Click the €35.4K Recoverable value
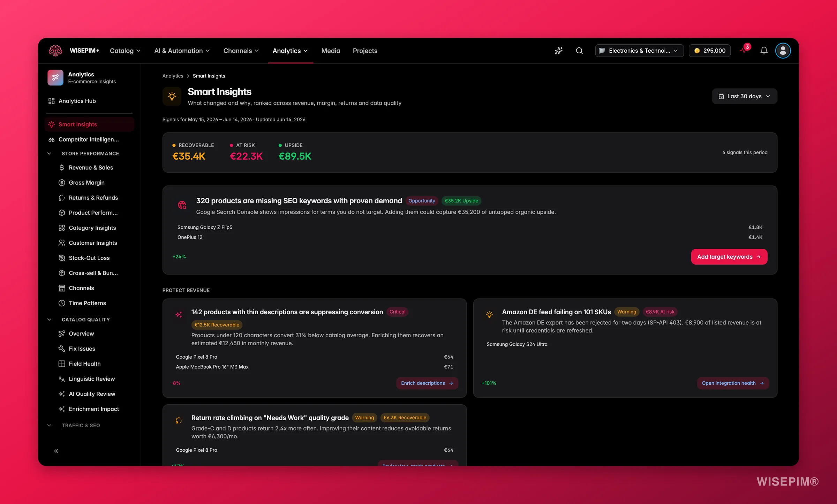 coord(189,156)
